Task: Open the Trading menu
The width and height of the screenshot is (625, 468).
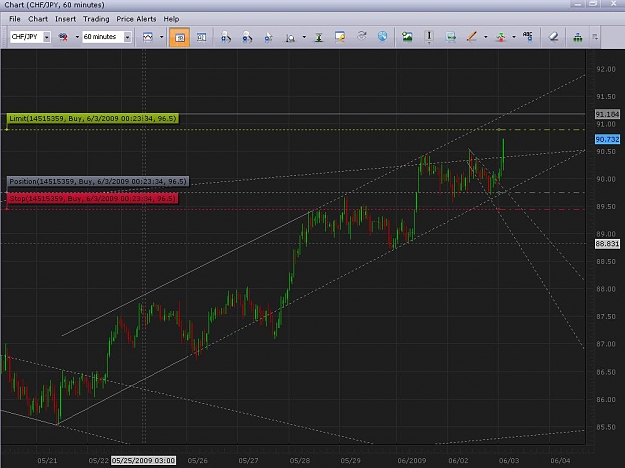Action: (x=96, y=19)
